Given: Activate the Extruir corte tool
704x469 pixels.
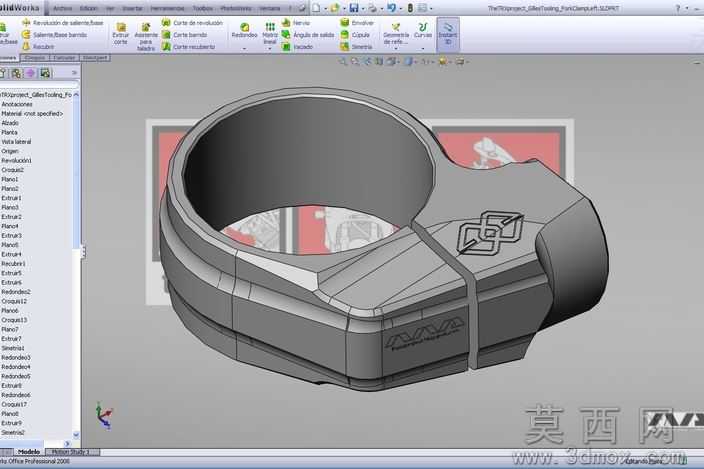Looking at the screenshot, I should pyautogui.click(x=120, y=34).
